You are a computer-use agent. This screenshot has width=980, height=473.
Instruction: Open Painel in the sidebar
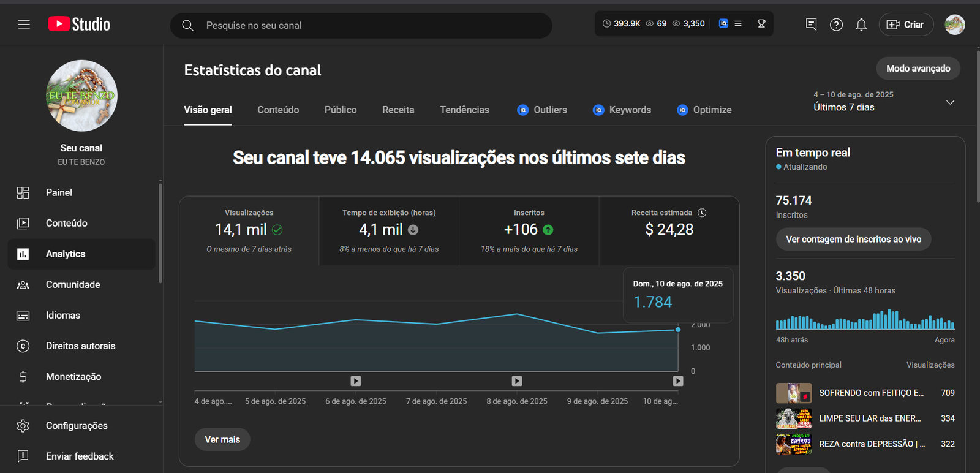81,192
